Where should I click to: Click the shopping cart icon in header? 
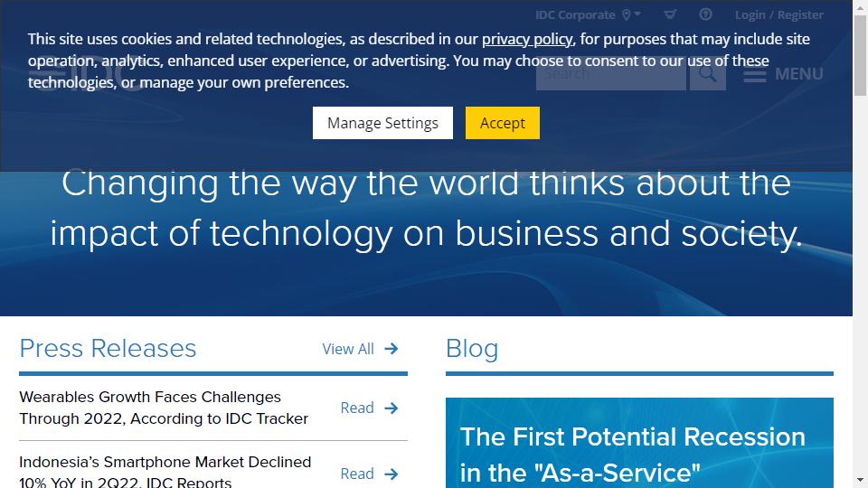click(x=670, y=14)
